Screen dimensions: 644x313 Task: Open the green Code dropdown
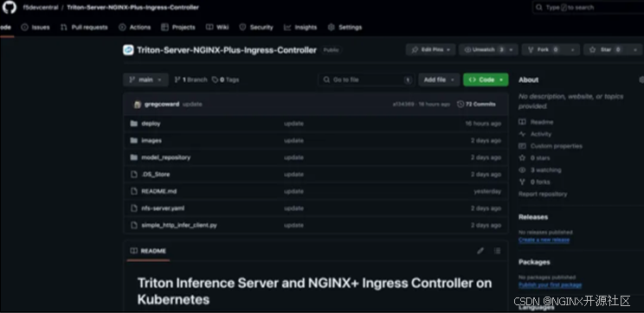click(486, 80)
